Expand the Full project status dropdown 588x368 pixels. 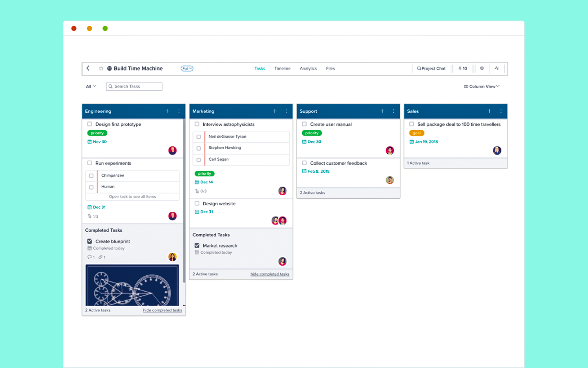[x=187, y=68]
